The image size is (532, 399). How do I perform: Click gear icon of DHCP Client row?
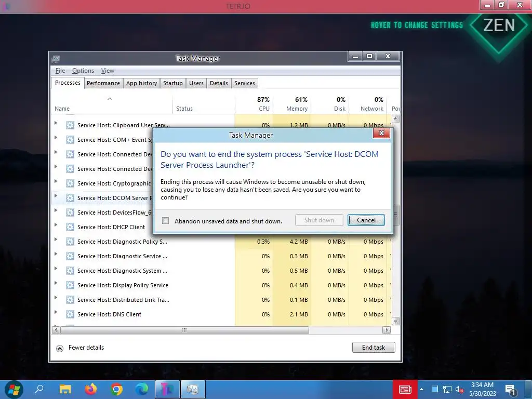coord(70,227)
